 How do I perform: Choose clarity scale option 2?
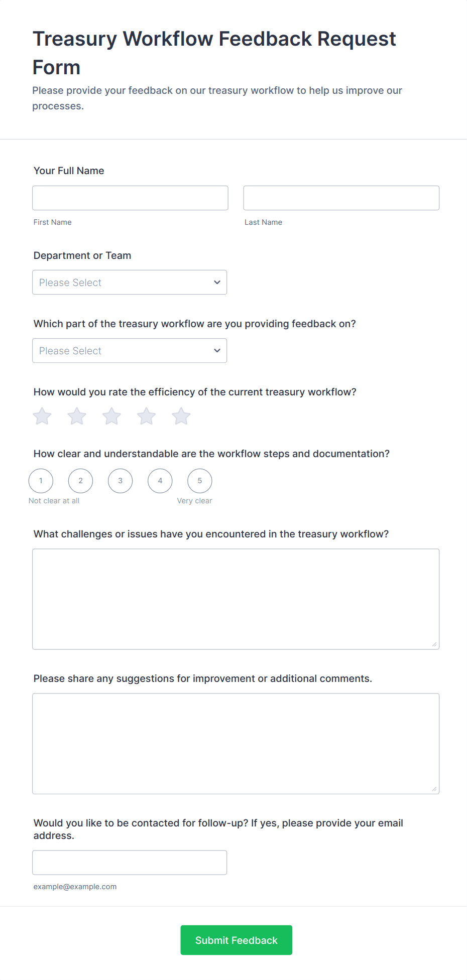(81, 481)
